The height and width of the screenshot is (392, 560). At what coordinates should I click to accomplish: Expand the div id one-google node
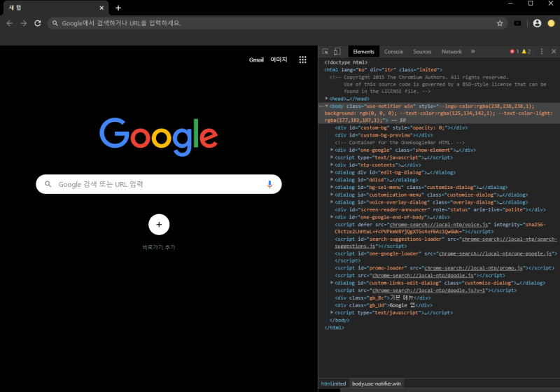coord(332,150)
